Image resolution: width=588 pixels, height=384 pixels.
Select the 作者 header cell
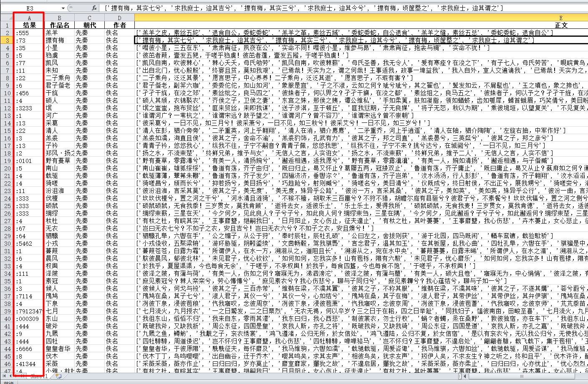tap(119, 25)
